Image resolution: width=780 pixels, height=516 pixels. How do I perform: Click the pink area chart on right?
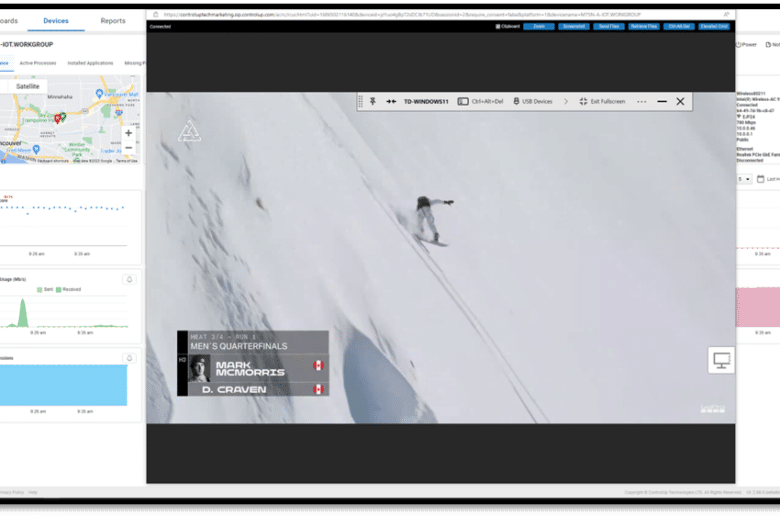click(x=758, y=307)
